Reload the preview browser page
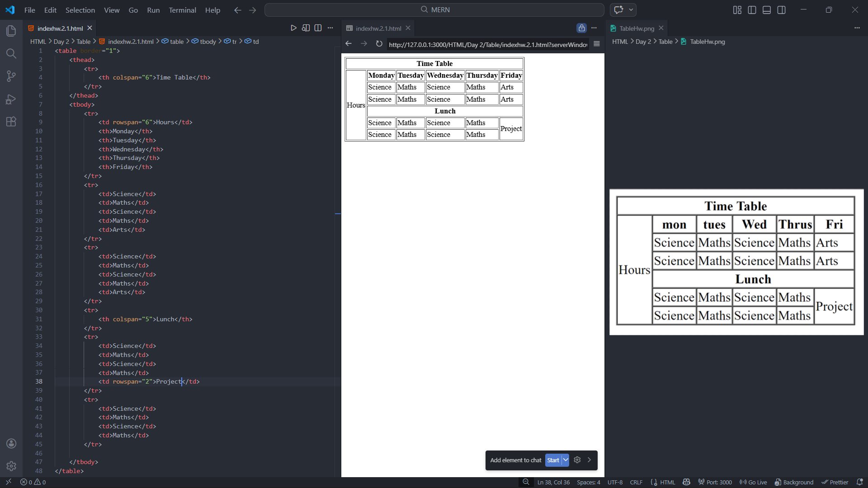The image size is (868, 488). click(x=379, y=44)
